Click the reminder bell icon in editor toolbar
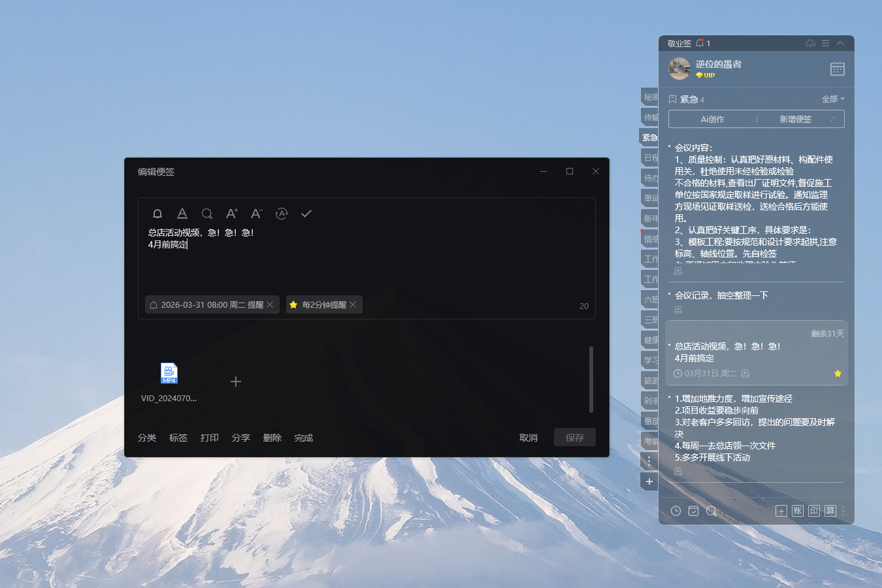 click(x=157, y=214)
